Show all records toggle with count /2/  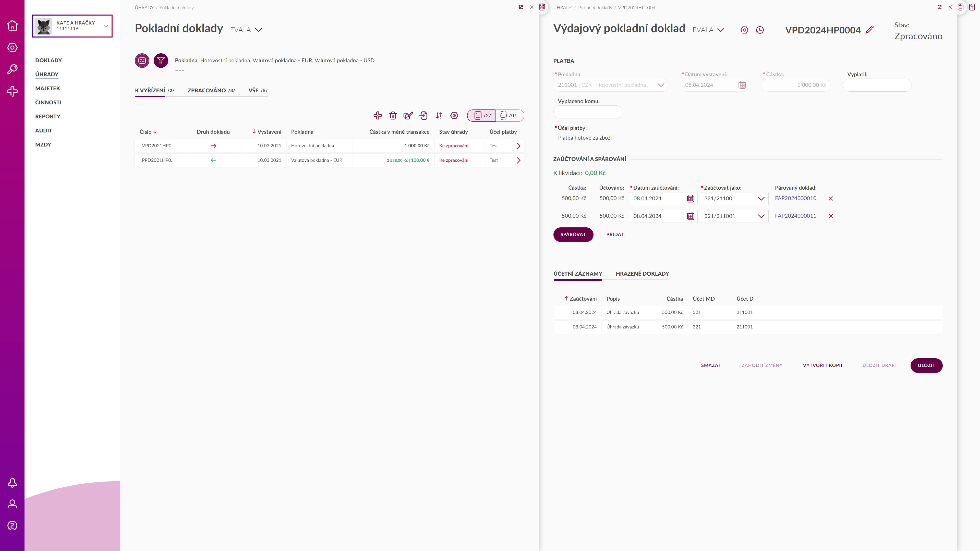(x=482, y=116)
